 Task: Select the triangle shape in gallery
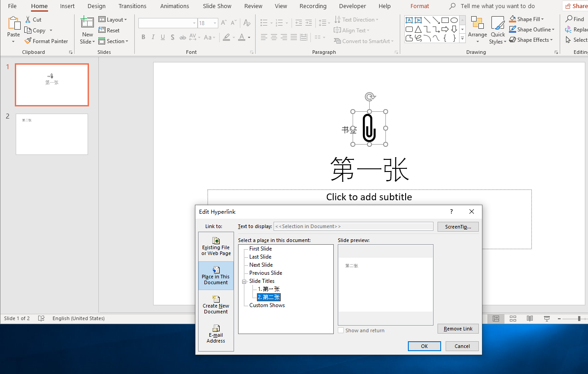pyautogui.click(x=418, y=29)
